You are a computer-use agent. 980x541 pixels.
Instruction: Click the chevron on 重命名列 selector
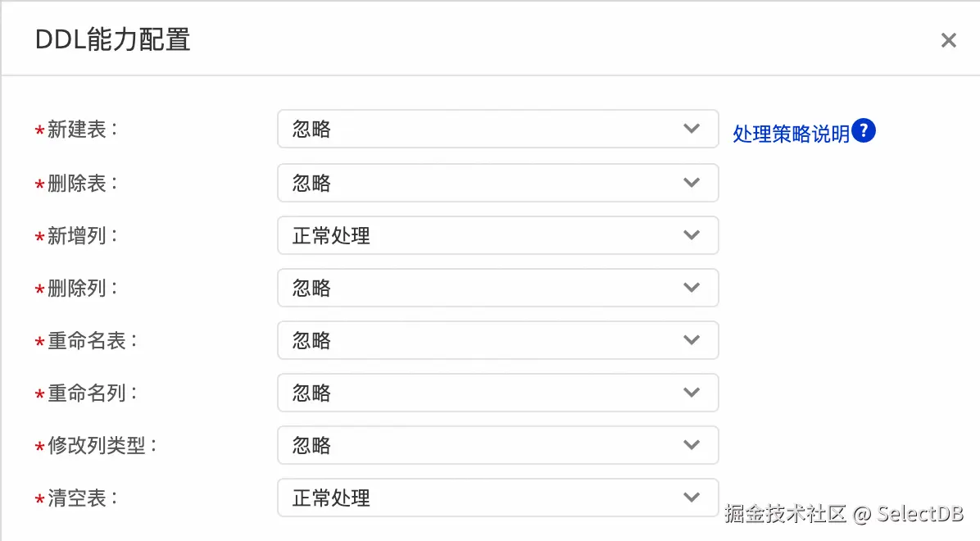[692, 393]
